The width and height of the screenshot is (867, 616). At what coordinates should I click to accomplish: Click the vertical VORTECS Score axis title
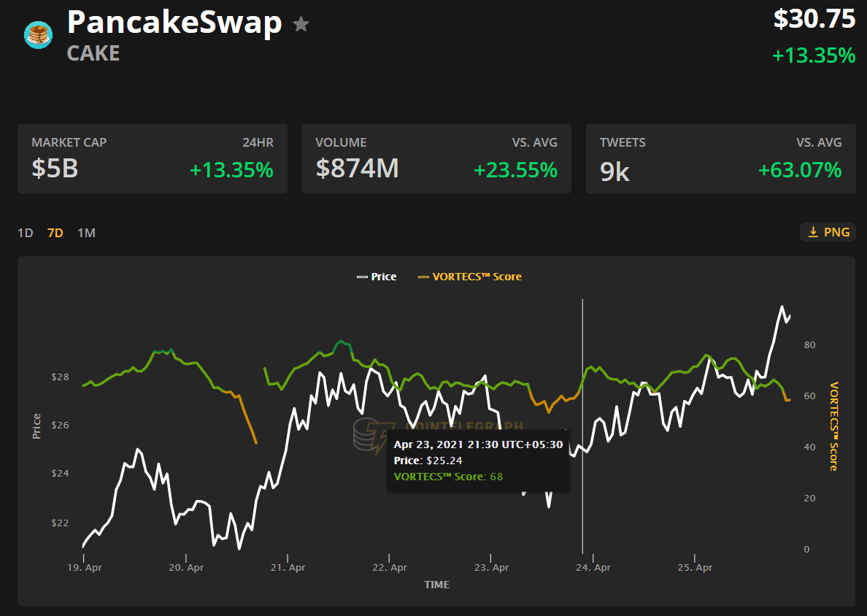pos(834,426)
